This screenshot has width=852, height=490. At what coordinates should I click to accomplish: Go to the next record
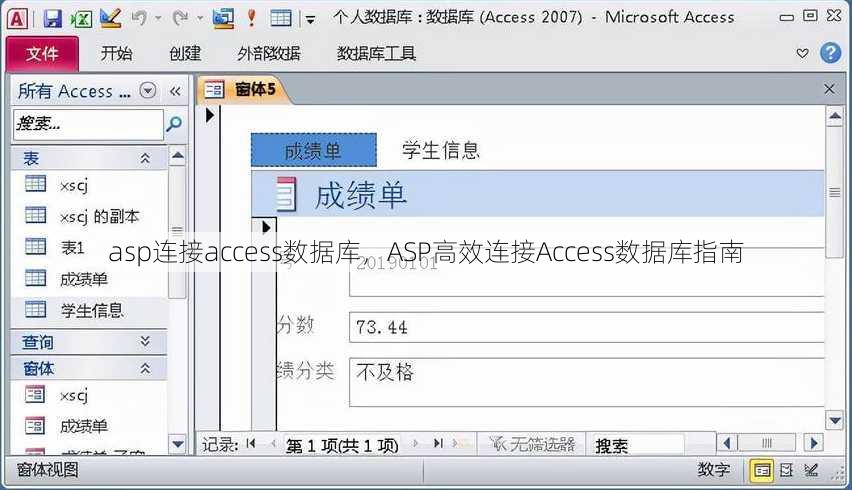coord(415,444)
